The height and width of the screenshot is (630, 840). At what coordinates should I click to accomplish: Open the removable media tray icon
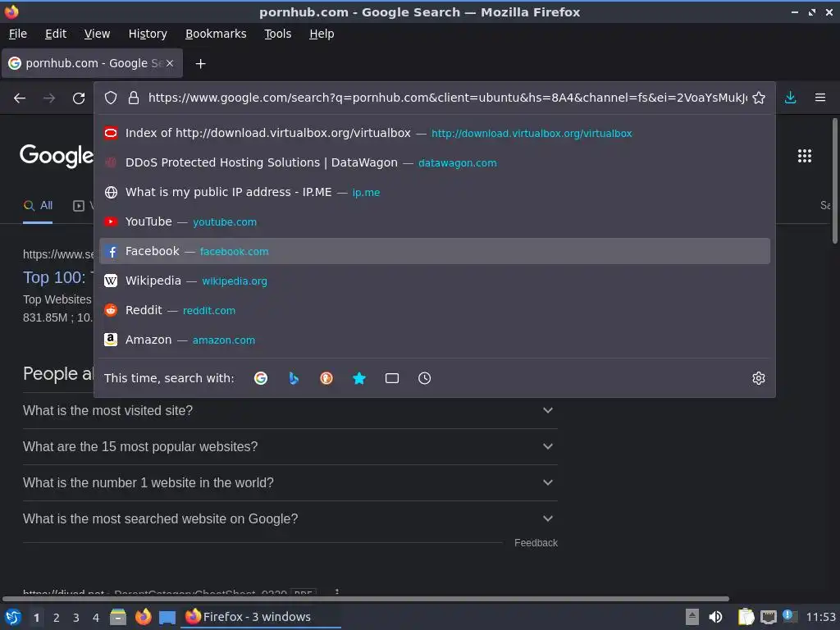(692, 617)
